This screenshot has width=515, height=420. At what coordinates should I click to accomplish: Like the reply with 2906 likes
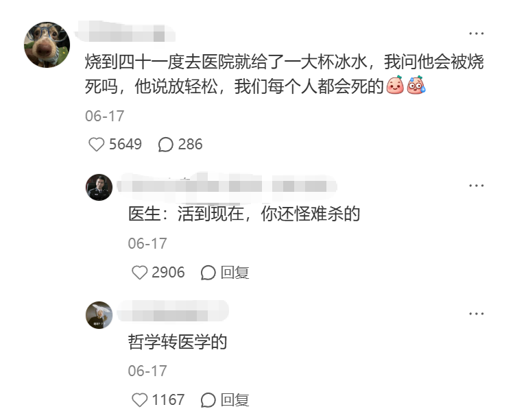point(139,272)
